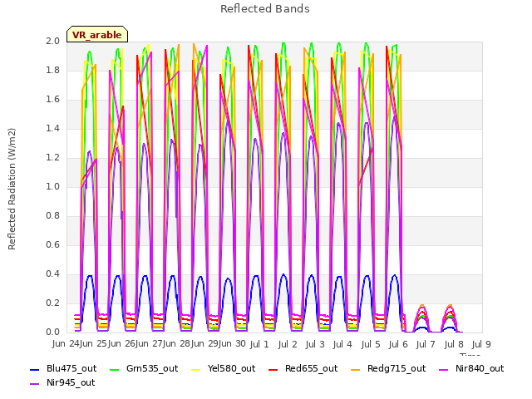This screenshot has height=399, width=532.
Task: Toggle the Blu475_out legend entry
Action: coord(63,369)
